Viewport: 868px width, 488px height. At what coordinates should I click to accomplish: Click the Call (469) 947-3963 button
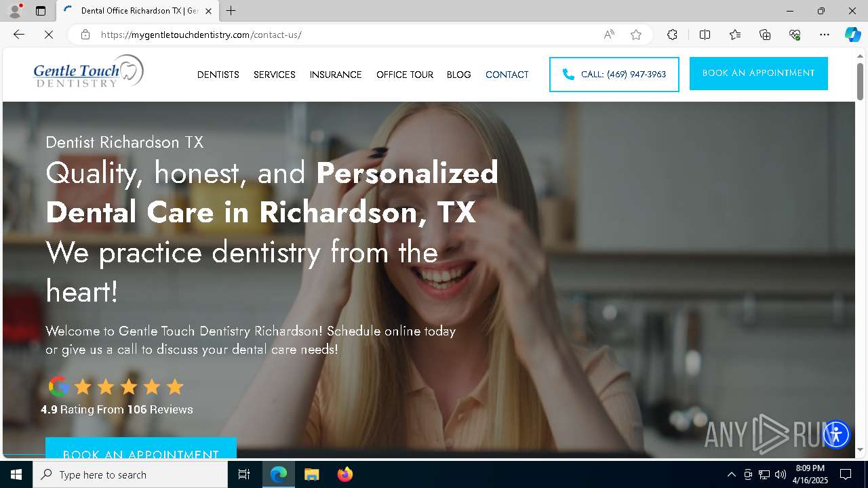point(614,75)
